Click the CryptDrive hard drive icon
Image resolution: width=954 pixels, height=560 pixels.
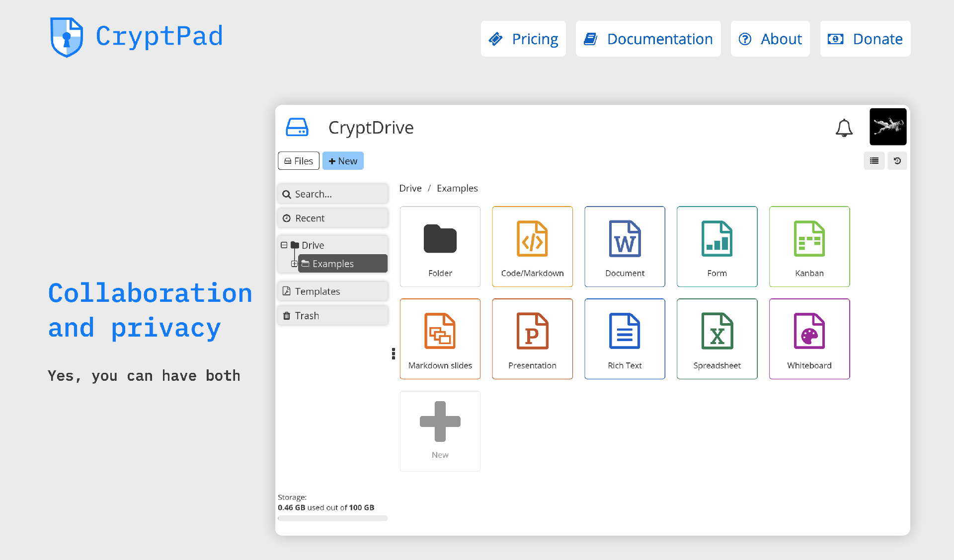point(297,127)
